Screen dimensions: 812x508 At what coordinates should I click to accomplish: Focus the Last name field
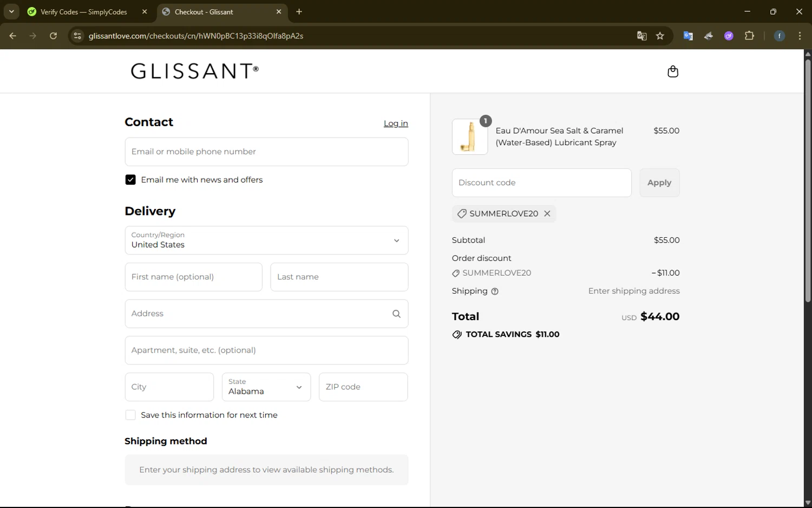[x=339, y=277]
